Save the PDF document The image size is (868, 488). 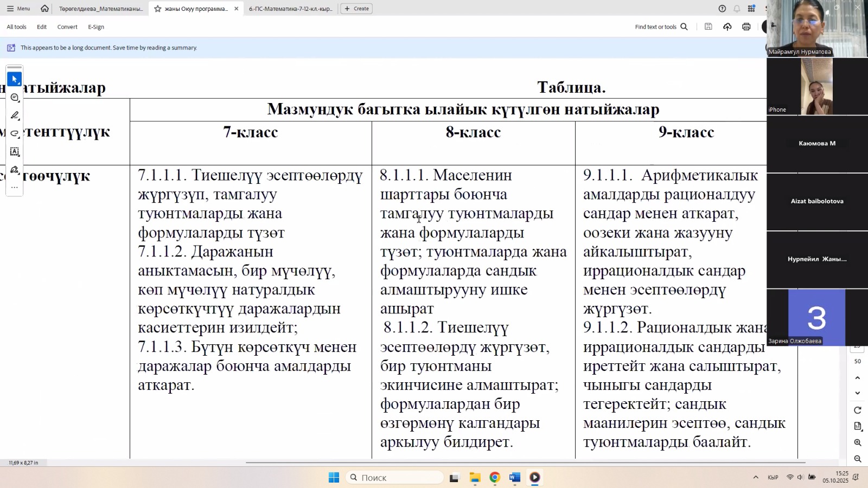click(x=709, y=27)
